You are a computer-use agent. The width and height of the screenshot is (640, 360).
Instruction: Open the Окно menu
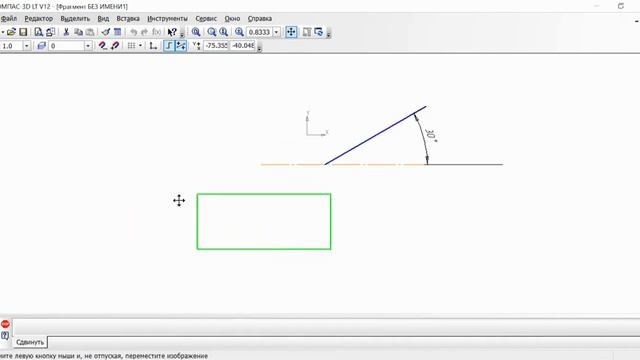click(232, 18)
